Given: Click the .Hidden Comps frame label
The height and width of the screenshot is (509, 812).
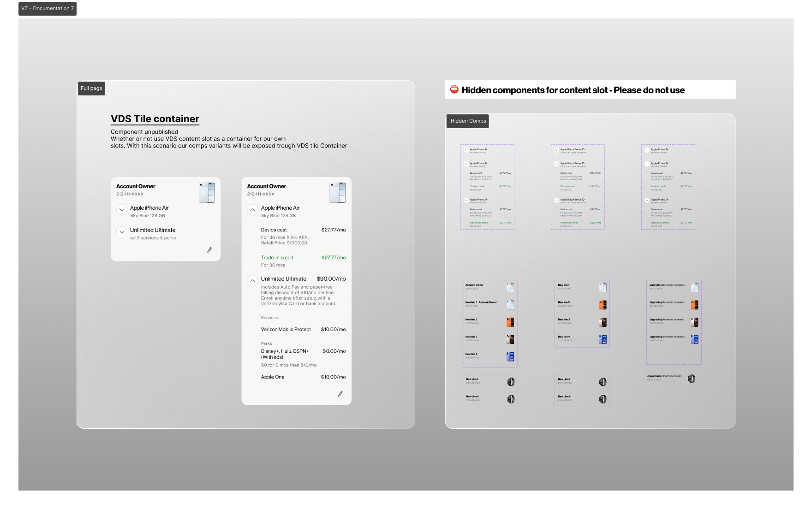Looking at the screenshot, I should pyautogui.click(x=467, y=121).
